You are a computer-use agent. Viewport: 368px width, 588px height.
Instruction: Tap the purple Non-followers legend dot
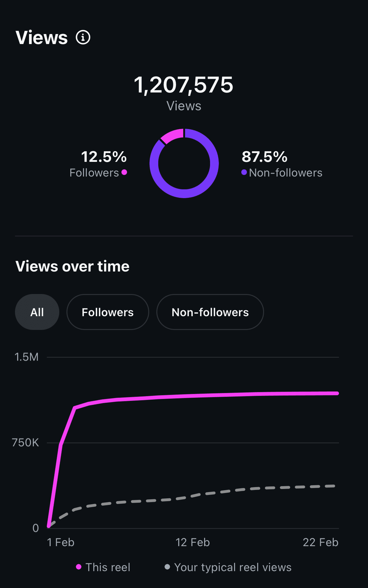point(244,172)
